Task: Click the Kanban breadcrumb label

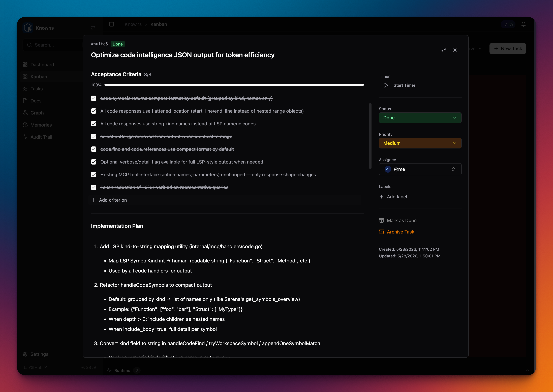Action: pyautogui.click(x=159, y=24)
